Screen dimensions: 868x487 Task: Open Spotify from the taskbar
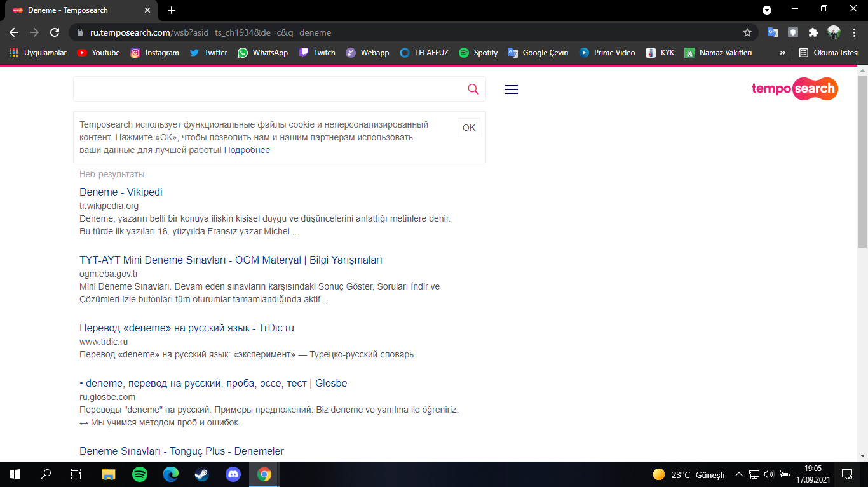[x=140, y=474]
